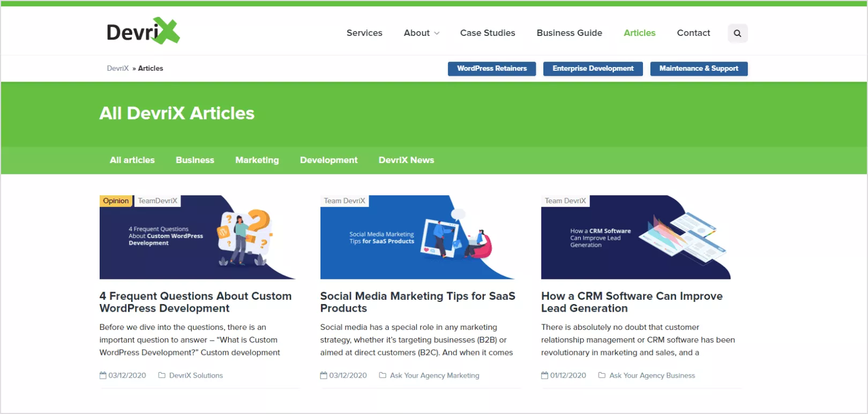Show the DevriX News category
Image resolution: width=868 pixels, height=414 pixels.
[406, 160]
